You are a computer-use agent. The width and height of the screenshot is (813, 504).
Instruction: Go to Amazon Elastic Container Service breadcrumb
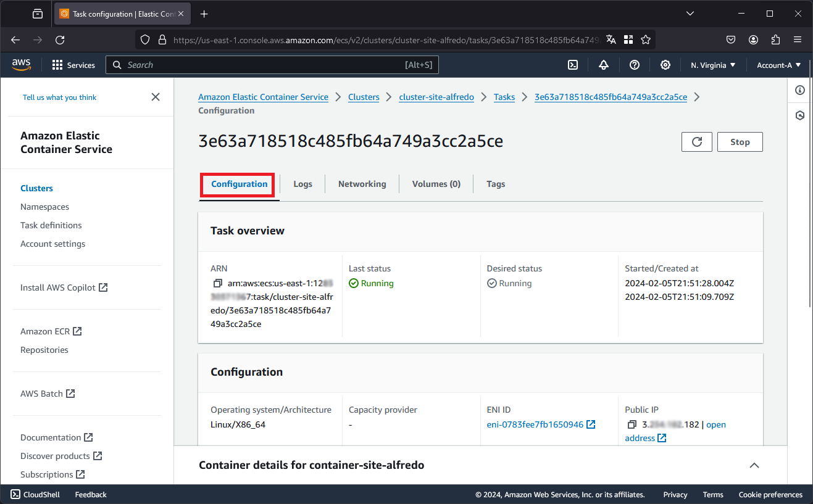pos(264,97)
